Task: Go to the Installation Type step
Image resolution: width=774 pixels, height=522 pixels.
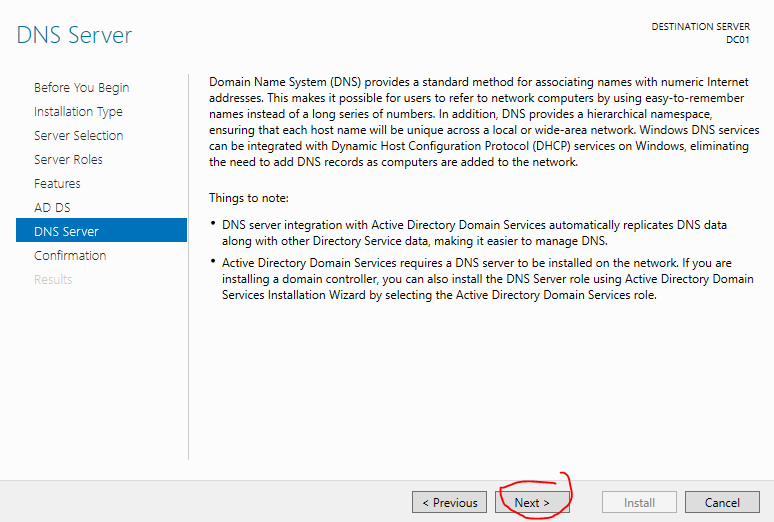Action: 78,112
